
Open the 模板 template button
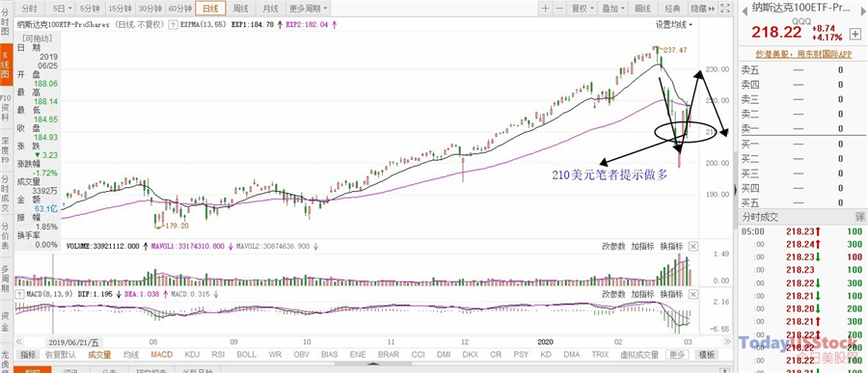coord(706,355)
